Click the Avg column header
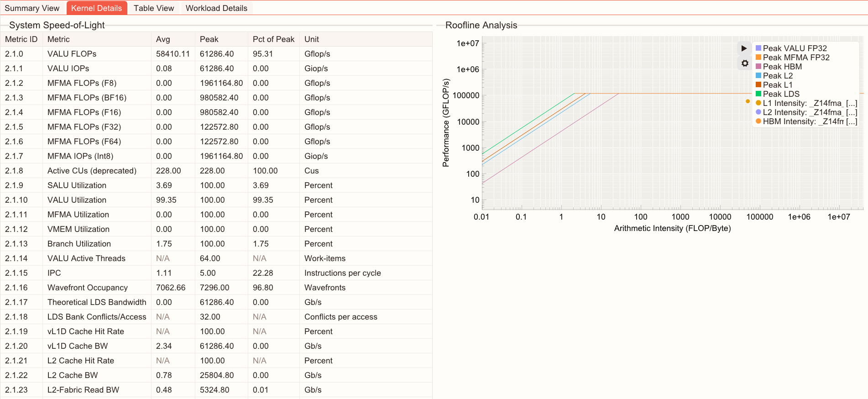The width and height of the screenshot is (868, 399). tap(163, 39)
